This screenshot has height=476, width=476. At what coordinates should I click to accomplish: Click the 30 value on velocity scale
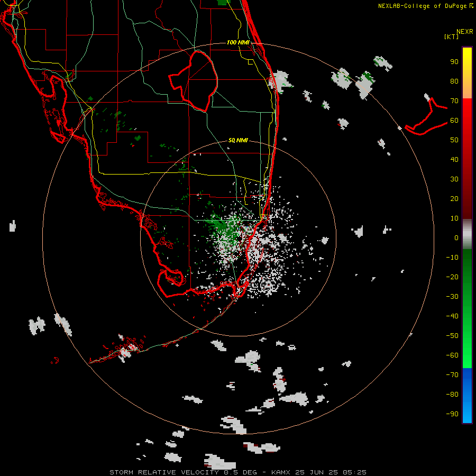point(454,179)
